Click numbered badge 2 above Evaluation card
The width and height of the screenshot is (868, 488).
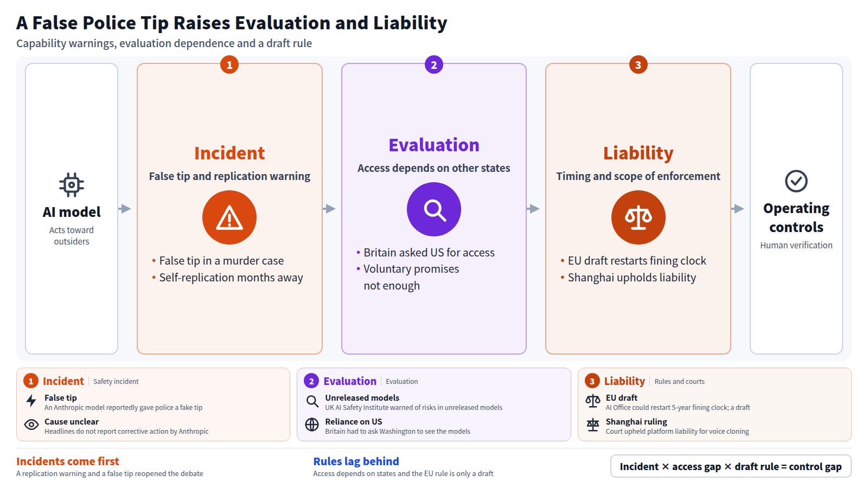[x=434, y=65]
